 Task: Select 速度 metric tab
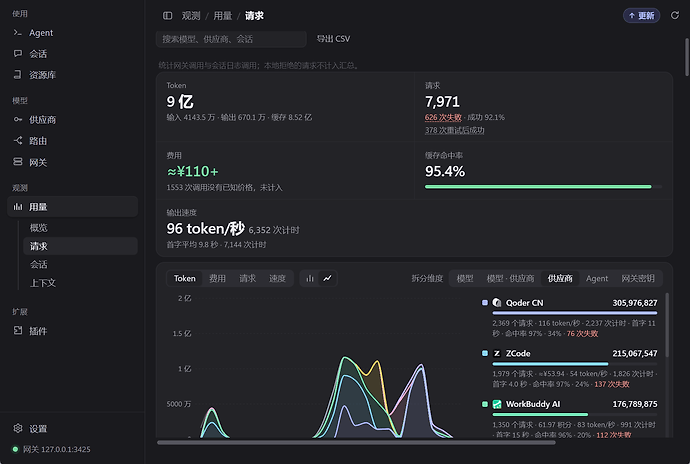click(x=277, y=278)
